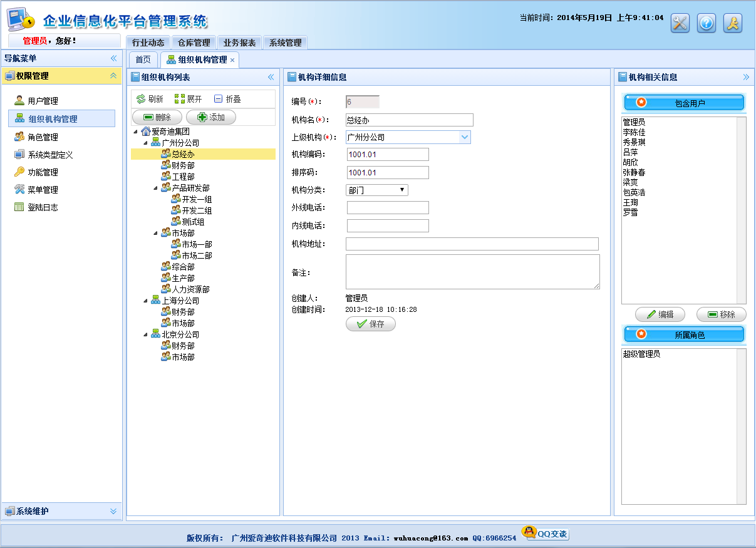Click the 排序码 input field
The height and width of the screenshot is (548, 756).
388,172
